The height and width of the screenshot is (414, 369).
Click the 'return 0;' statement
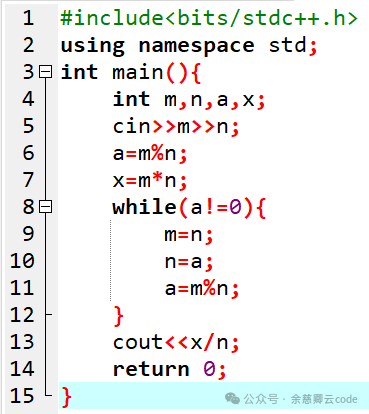coord(170,369)
